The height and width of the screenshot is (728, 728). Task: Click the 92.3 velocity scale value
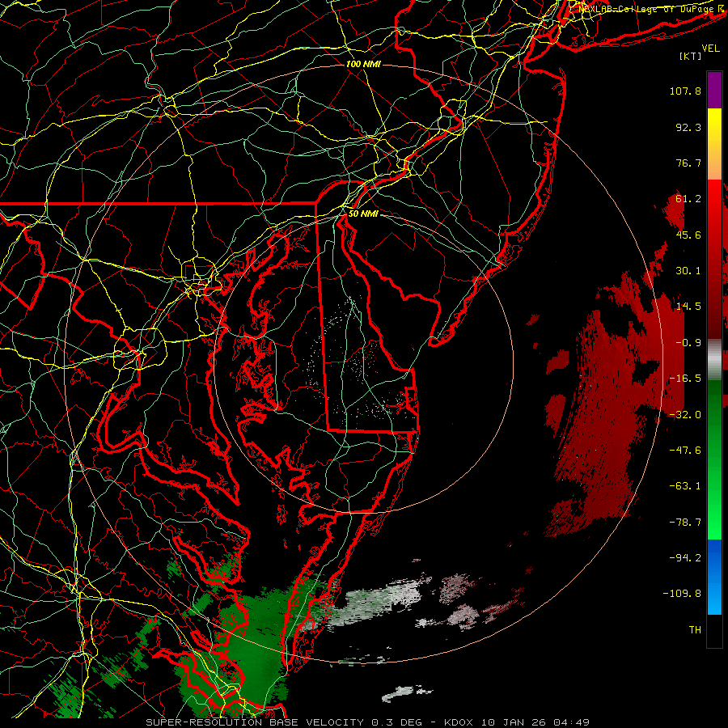coord(688,127)
